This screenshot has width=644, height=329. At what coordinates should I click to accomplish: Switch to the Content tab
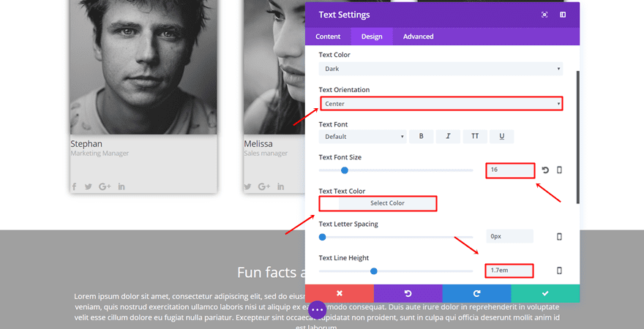point(328,37)
